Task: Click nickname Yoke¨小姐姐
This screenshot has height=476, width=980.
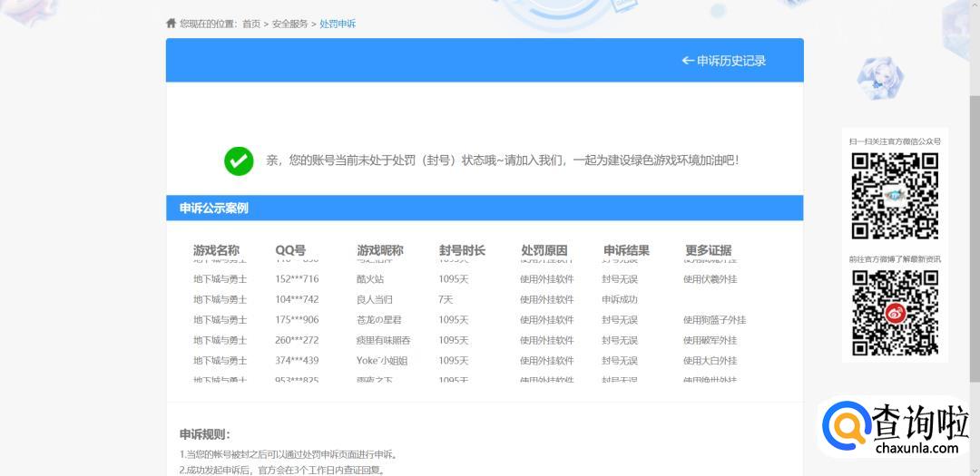Action: 381,361
